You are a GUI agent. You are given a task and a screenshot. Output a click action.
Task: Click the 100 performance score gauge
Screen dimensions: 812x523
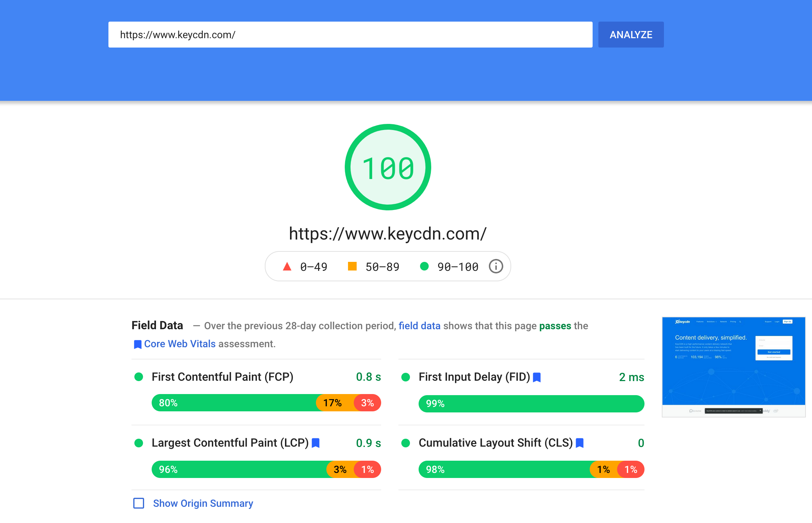coord(388,167)
